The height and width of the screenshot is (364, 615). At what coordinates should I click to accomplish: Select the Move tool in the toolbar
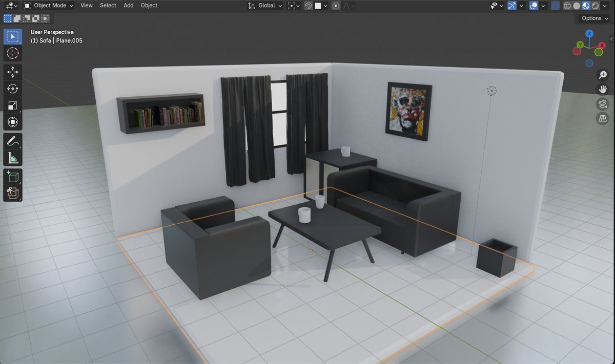12,72
